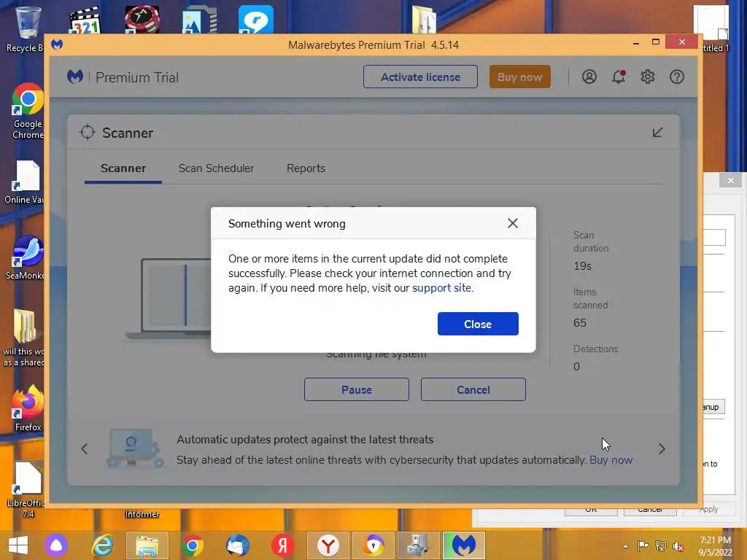Open Thunderbird mail taskbar icon
The height and width of the screenshot is (560, 747).
[237, 545]
